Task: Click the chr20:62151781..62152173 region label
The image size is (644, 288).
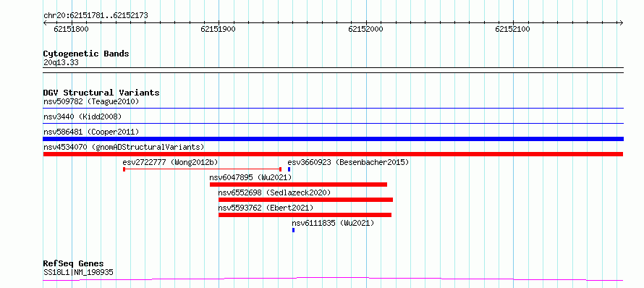Action: point(96,16)
